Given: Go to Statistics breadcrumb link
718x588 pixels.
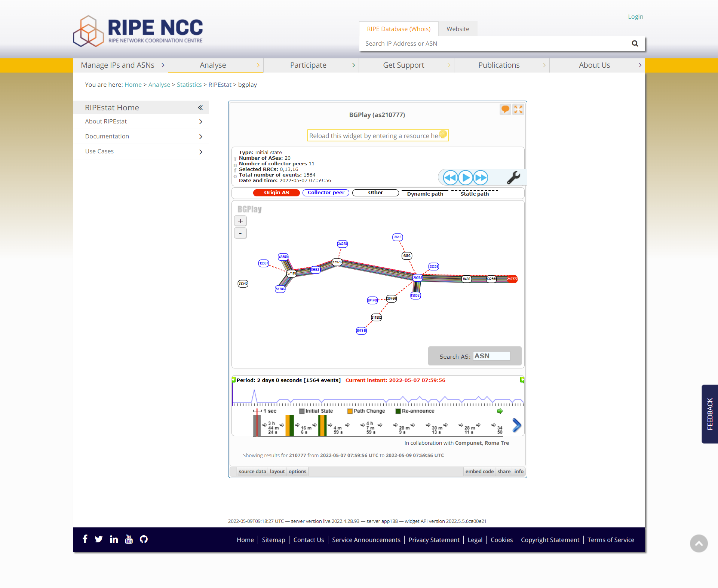Looking at the screenshot, I should 189,85.
